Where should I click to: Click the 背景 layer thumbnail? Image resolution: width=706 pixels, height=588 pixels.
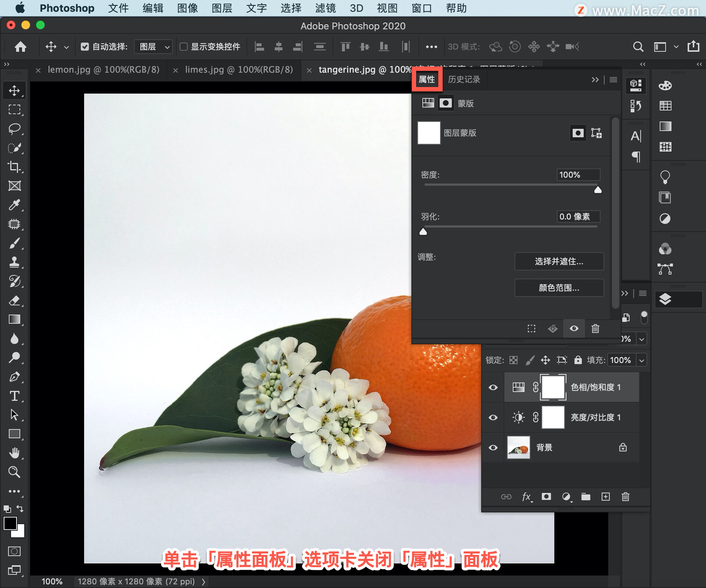[x=518, y=448]
